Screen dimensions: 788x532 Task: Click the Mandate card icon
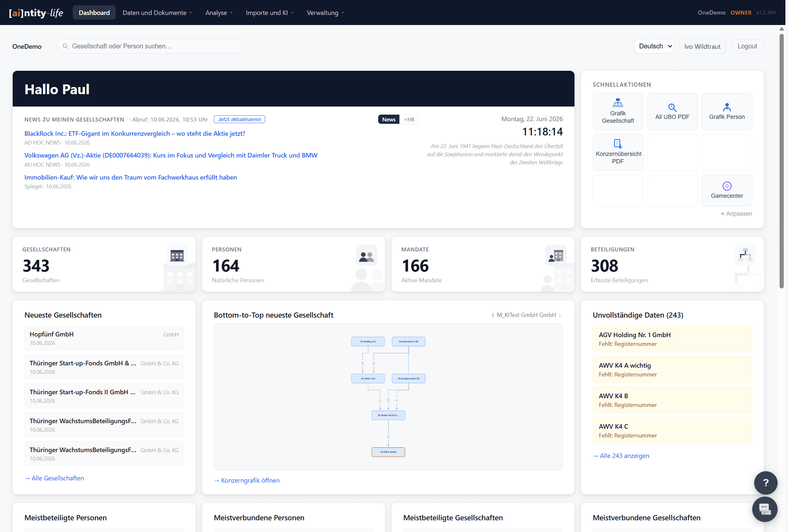click(556, 256)
